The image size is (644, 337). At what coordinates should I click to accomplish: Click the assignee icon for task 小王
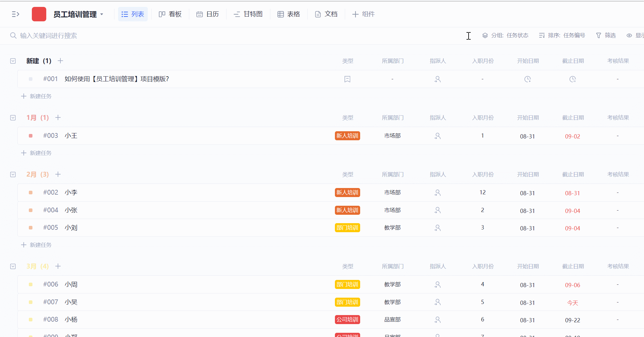click(438, 136)
